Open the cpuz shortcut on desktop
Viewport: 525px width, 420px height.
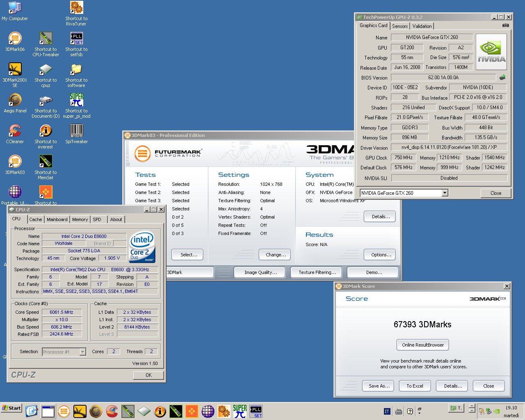click(x=46, y=75)
